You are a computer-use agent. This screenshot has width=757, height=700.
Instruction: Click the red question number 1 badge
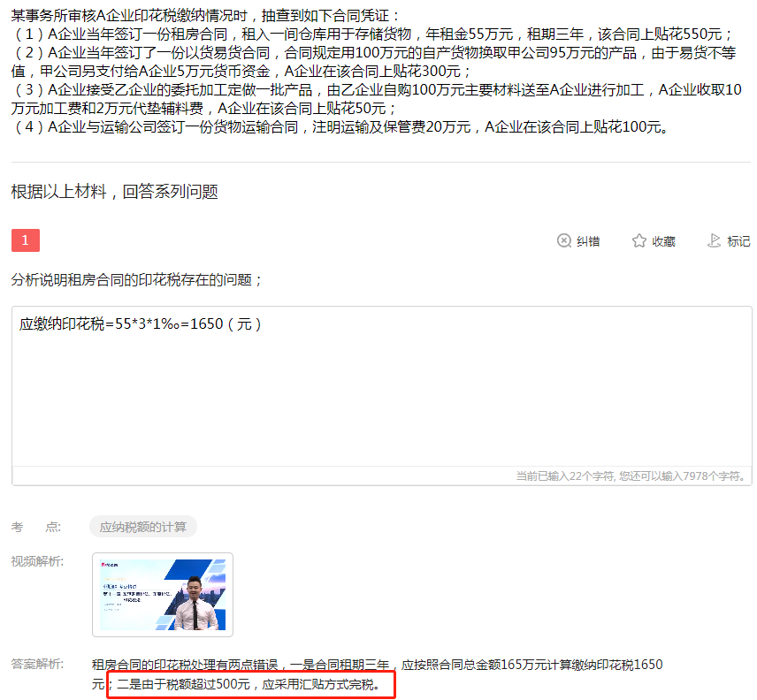(x=26, y=240)
